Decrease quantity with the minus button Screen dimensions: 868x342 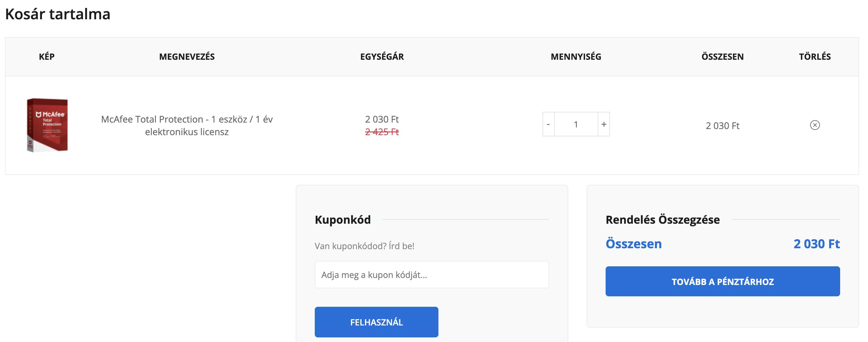click(x=548, y=124)
